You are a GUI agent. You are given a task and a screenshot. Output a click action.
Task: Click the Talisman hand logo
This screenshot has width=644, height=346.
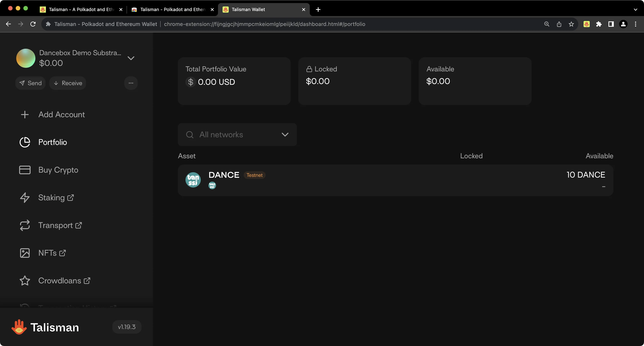(19, 327)
